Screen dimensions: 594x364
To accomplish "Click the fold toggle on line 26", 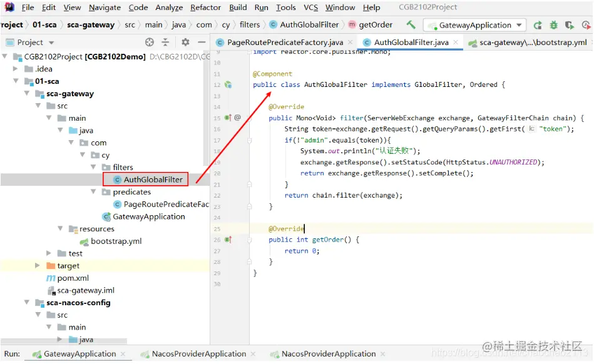I will click(249, 240).
